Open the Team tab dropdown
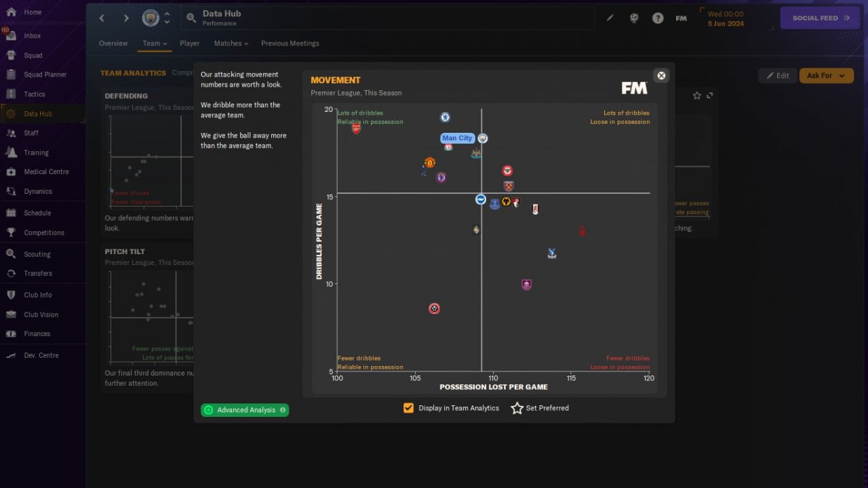This screenshot has width=868, height=488. [155, 43]
